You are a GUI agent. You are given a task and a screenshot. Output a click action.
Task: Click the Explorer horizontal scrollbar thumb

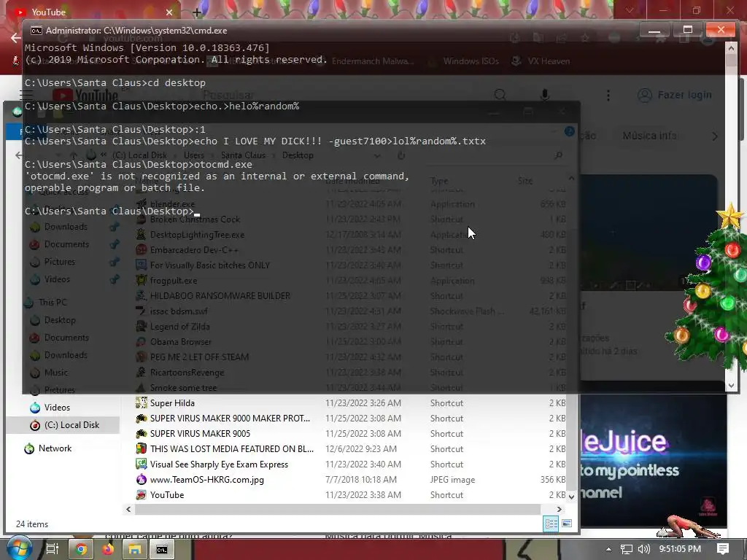[338, 509]
